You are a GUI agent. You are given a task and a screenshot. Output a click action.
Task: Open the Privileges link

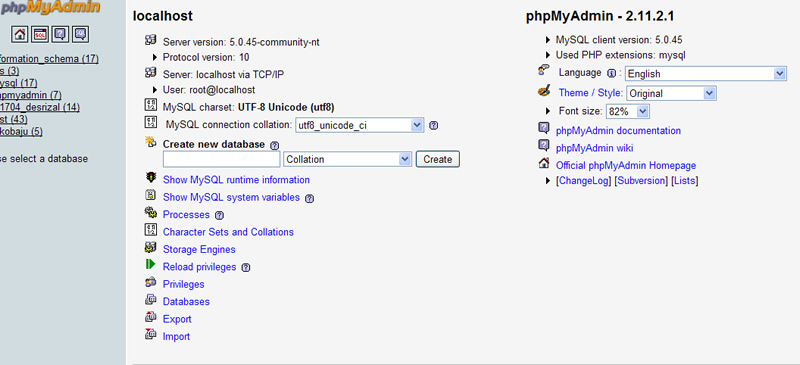click(x=183, y=284)
